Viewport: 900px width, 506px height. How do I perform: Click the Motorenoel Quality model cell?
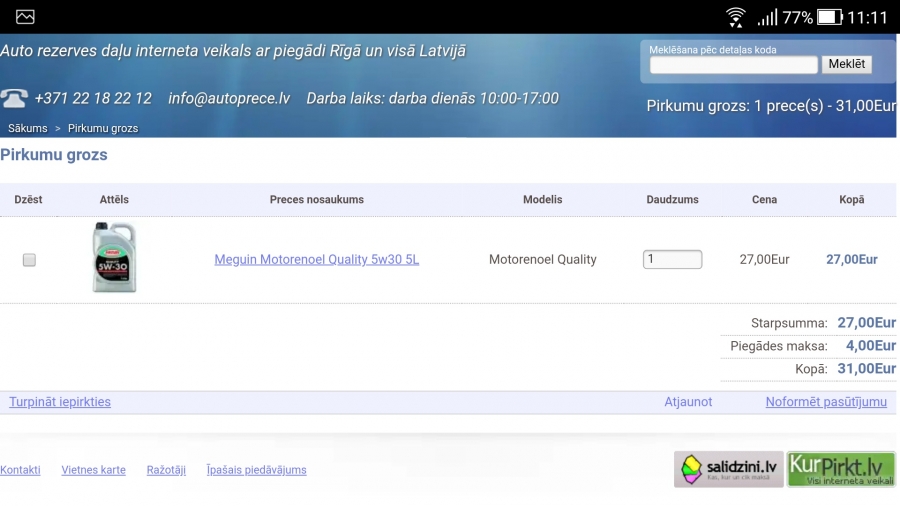pyautogui.click(x=543, y=259)
